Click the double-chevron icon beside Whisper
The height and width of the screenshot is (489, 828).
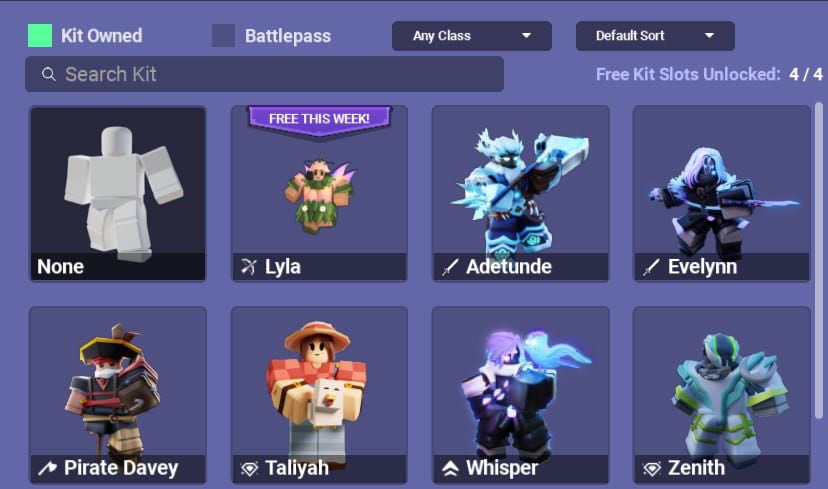click(x=450, y=468)
